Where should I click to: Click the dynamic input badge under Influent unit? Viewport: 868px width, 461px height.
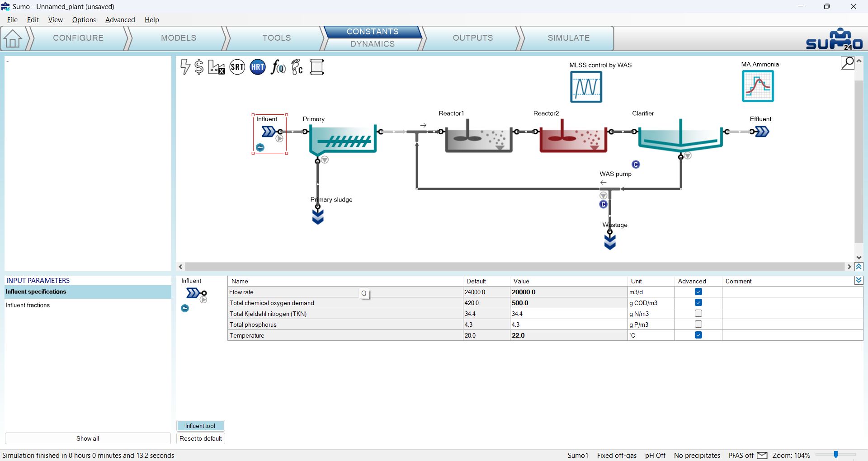(260, 147)
